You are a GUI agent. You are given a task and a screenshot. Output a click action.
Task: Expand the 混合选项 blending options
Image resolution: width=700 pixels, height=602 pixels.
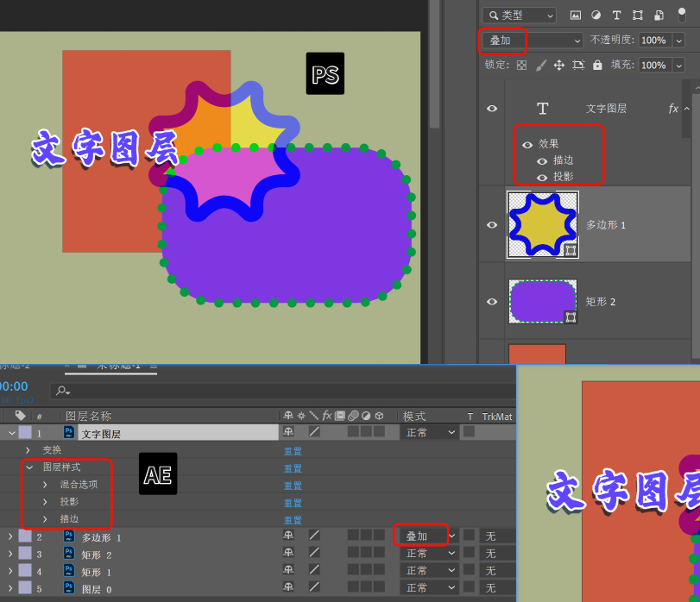tap(45, 485)
